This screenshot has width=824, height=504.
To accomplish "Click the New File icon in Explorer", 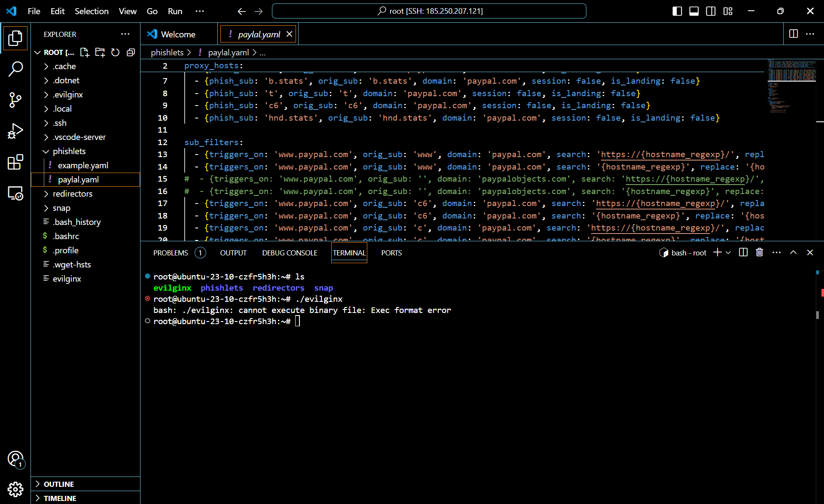I will click(85, 52).
